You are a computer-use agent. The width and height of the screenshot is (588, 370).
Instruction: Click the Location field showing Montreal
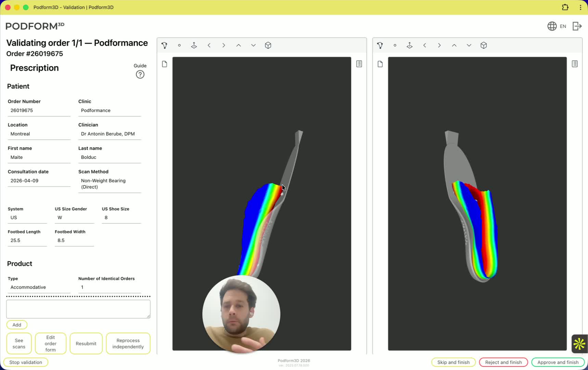click(x=39, y=134)
